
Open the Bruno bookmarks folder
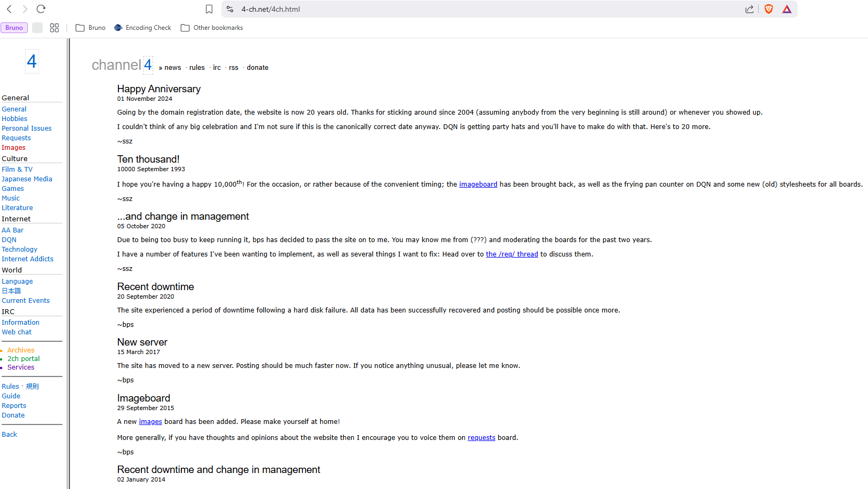(91, 28)
